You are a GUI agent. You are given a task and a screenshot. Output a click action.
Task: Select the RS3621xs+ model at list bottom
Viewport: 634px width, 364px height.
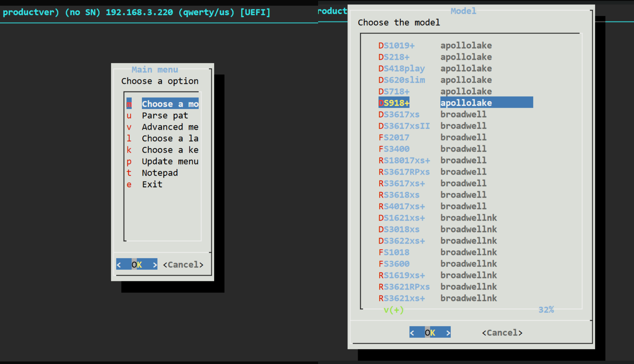pos(402,298)
